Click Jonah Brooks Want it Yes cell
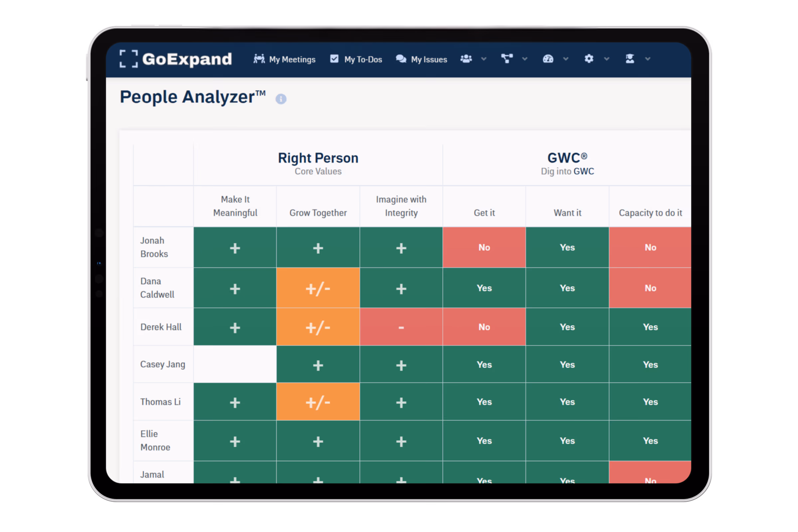Viewport: 798px width, 532px height. pos(567,247)
